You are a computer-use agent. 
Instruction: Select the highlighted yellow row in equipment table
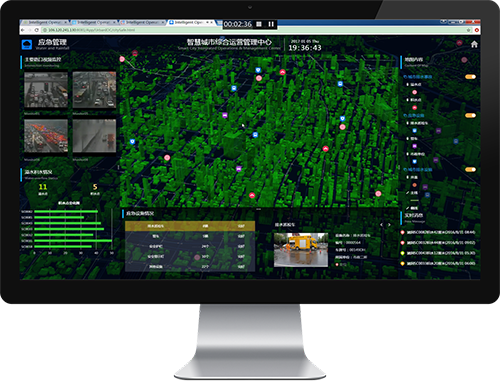[x=190, y=226]
